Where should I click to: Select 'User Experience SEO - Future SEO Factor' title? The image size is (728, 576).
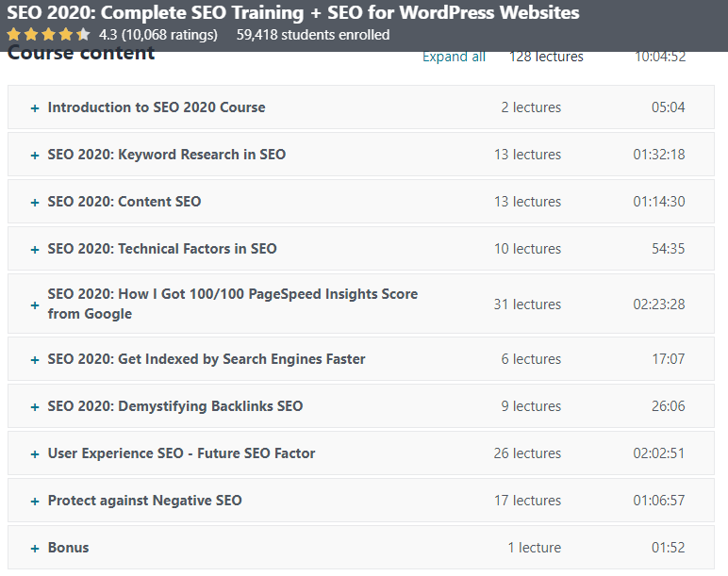[182, 453]
